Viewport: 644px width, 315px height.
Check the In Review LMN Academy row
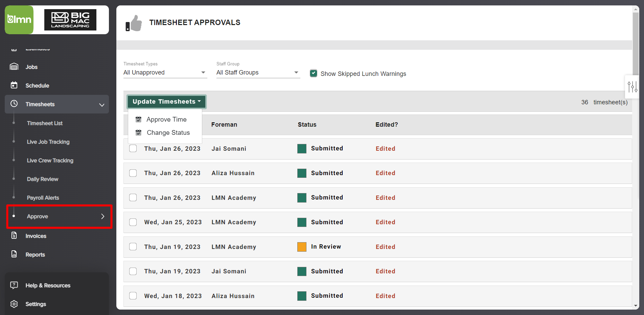coord(133,247)
